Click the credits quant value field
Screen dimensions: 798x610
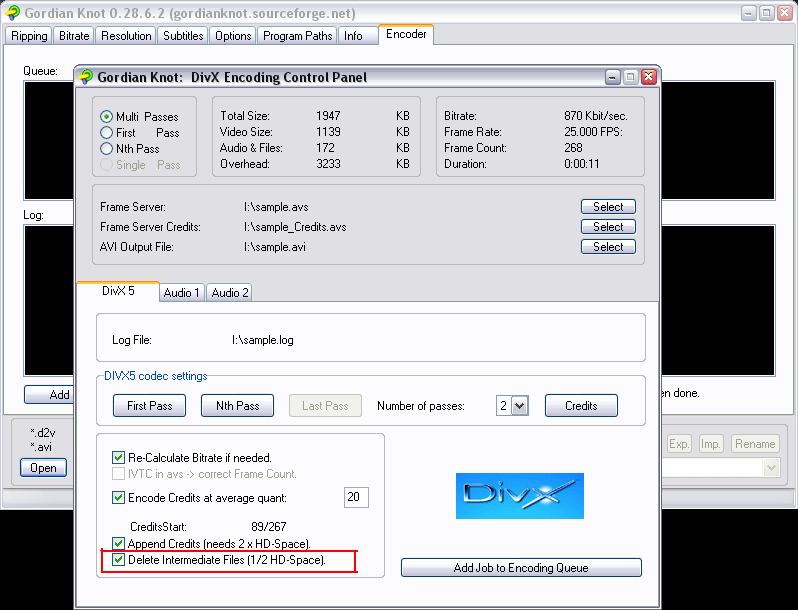tap(356, 497)
